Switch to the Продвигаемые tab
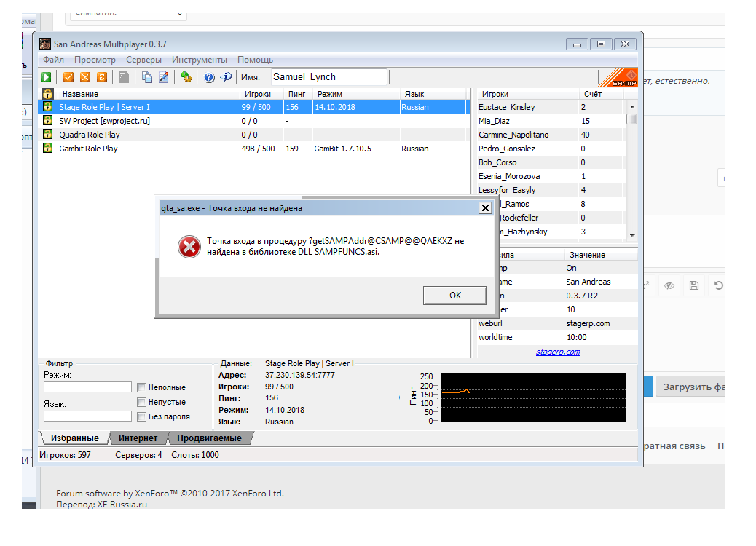Image resolution: width=756 pixels, height=546 pixels. 209,438
